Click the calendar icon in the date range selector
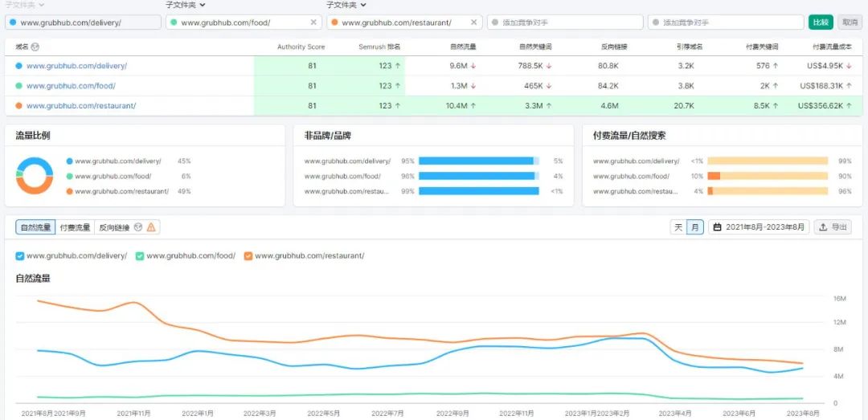The height and width of the screenshot is (420, 868). (x=718, y=227)
